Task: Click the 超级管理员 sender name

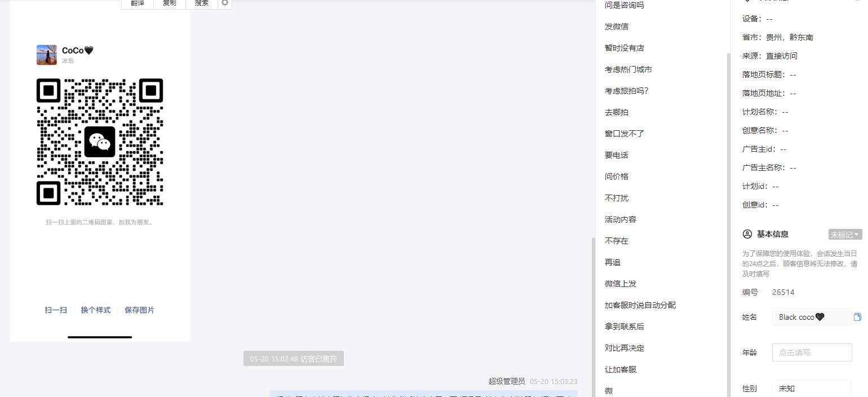Action: click(x=507, y=382)
